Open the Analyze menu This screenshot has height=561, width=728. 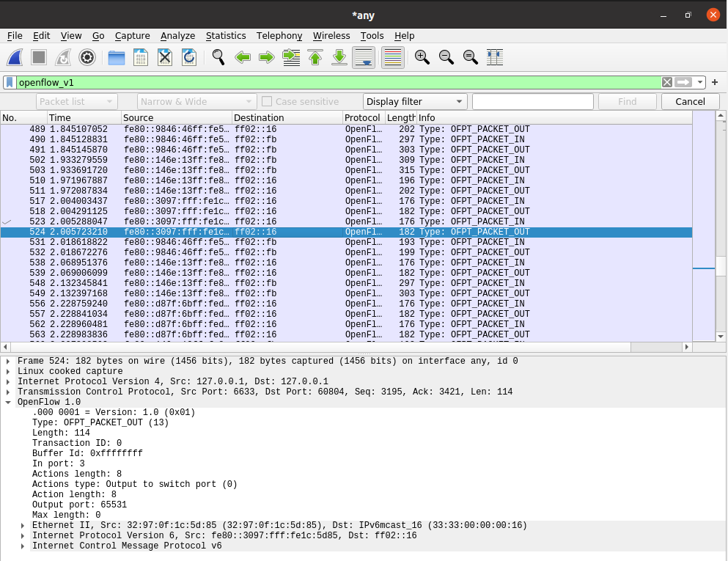177,35
